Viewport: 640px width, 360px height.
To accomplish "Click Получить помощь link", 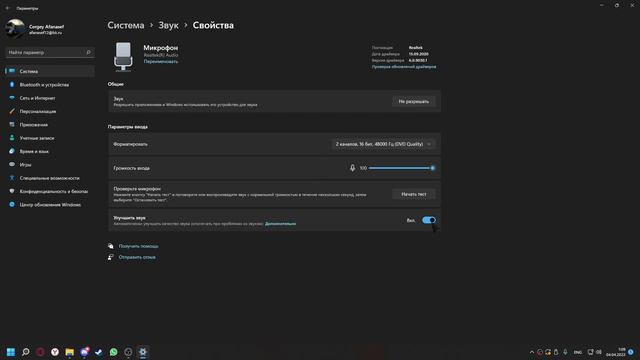I will [138, 246].
